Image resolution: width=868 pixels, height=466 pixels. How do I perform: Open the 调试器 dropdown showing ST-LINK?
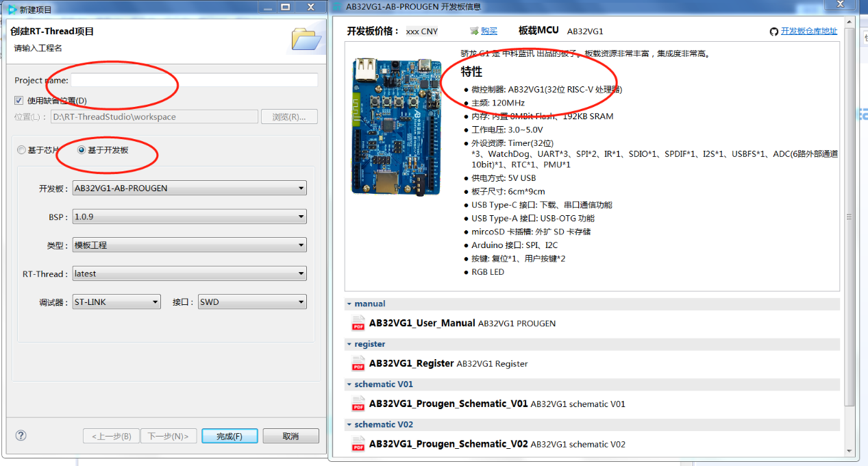tap(116, 302)
